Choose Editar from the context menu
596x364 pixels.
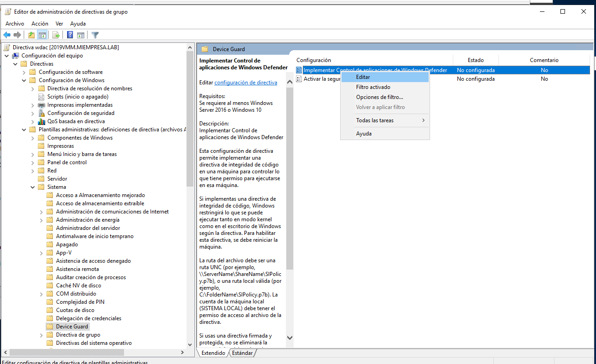pos(363,77)
